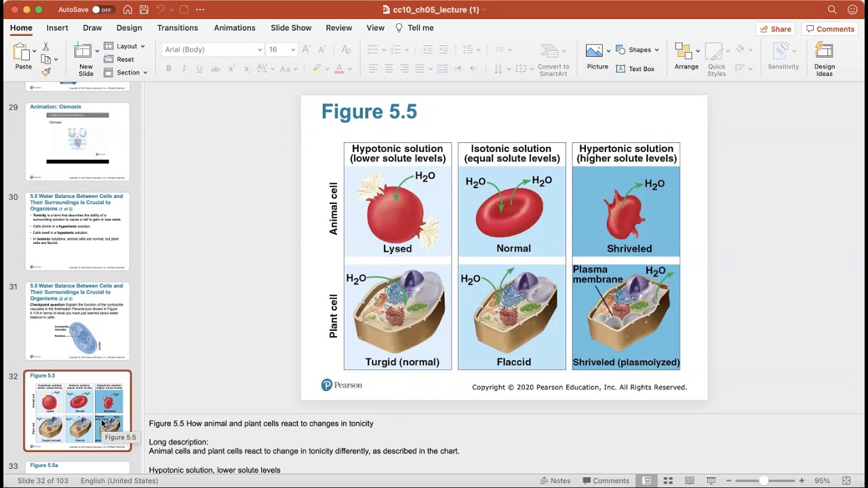Image resolution: width=868 pixels, height=488 pixels.
Task: Send feedback using the smiley icon
Action: tap(852, 9)
